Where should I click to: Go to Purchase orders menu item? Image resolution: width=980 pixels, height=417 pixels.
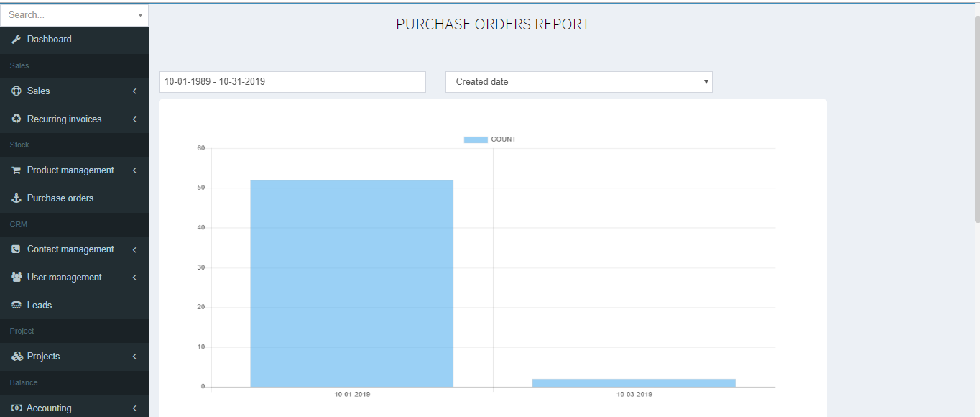tap(60, 198)
